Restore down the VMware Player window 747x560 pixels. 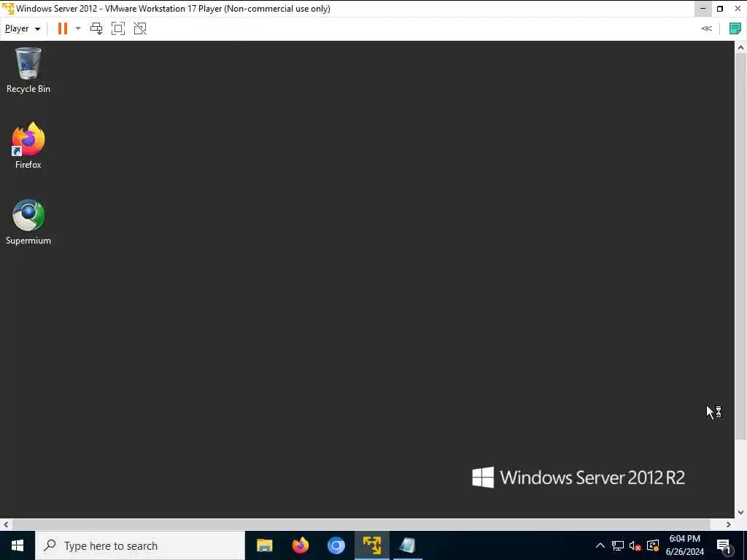[x=720, y=9]
